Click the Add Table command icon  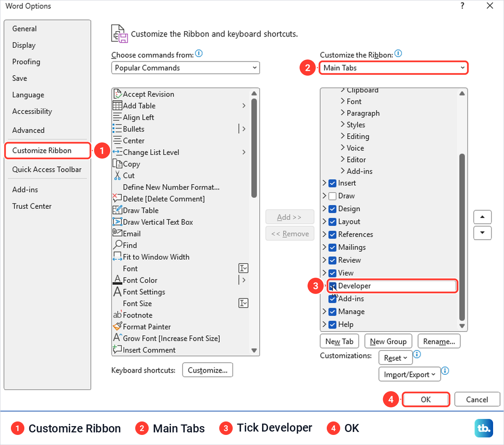pyautogui.click(x=118, y=105)
